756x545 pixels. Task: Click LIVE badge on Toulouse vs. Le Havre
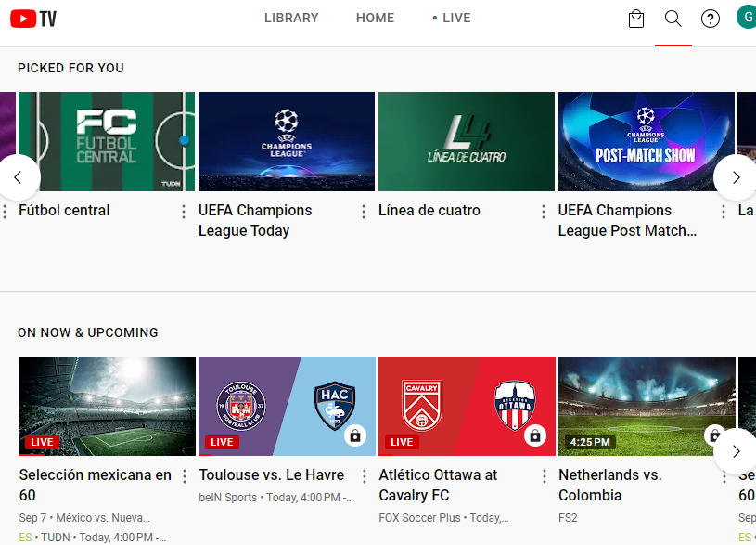(x=222, y=442)
